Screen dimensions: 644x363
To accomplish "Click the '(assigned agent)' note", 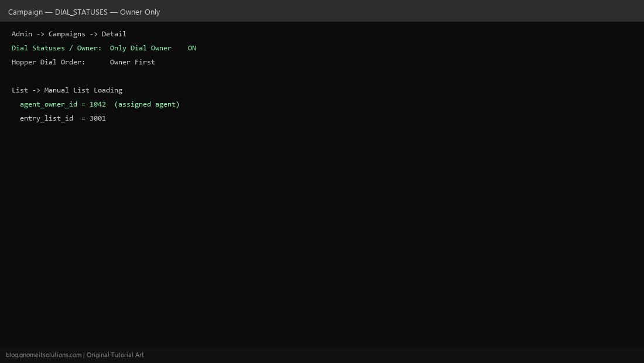I will pyautogui.click(x=147, y=104).
